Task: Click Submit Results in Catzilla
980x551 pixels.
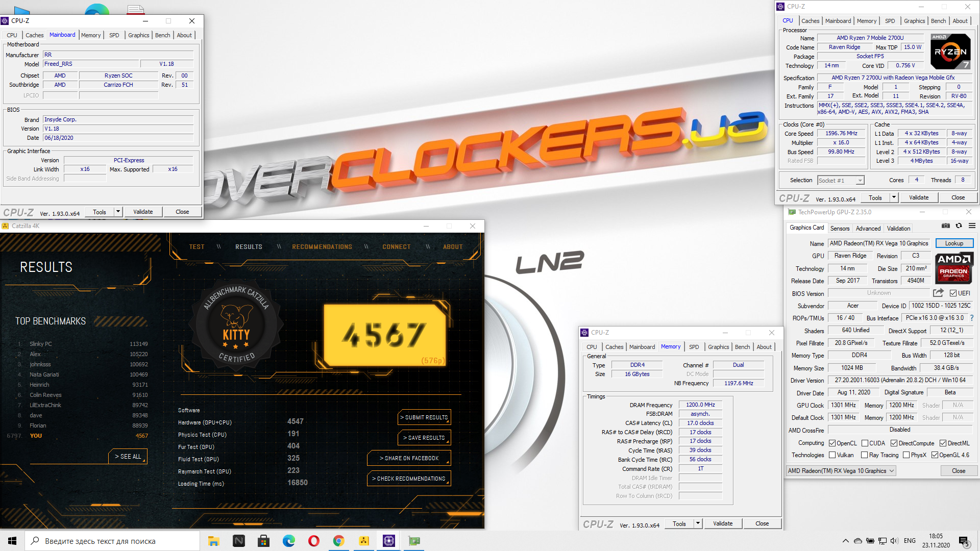Action: coord(425,417)
